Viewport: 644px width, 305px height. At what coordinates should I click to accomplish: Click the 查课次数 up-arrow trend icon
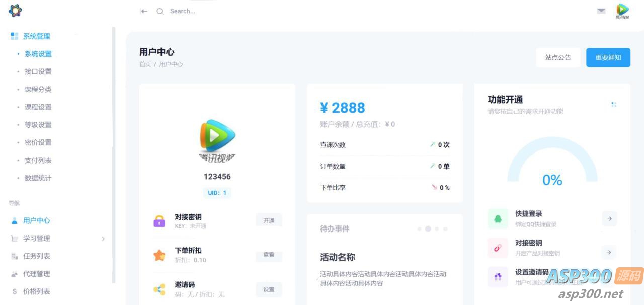[x=433, y=145]
